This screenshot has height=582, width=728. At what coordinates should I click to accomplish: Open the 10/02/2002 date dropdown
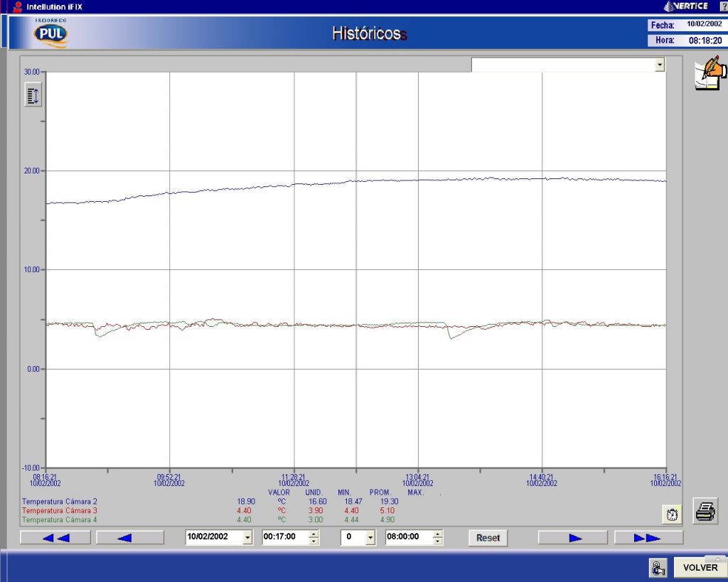(247, 538)
